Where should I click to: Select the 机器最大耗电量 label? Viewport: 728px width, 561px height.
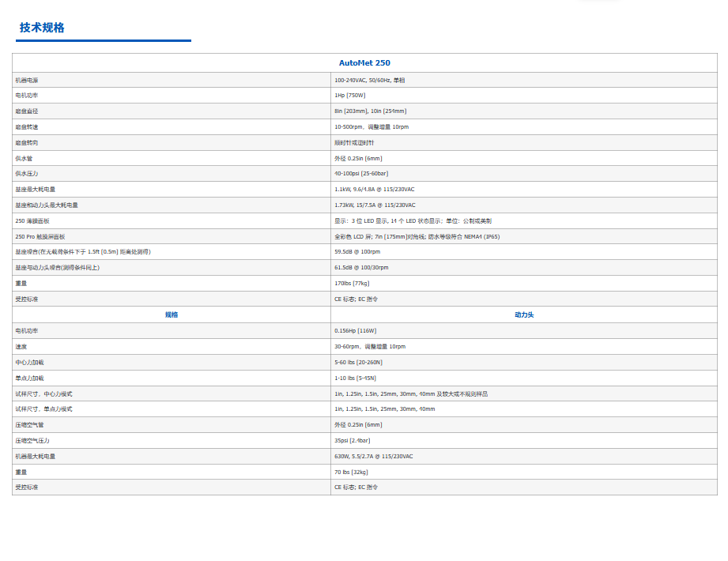click(36, 457)
